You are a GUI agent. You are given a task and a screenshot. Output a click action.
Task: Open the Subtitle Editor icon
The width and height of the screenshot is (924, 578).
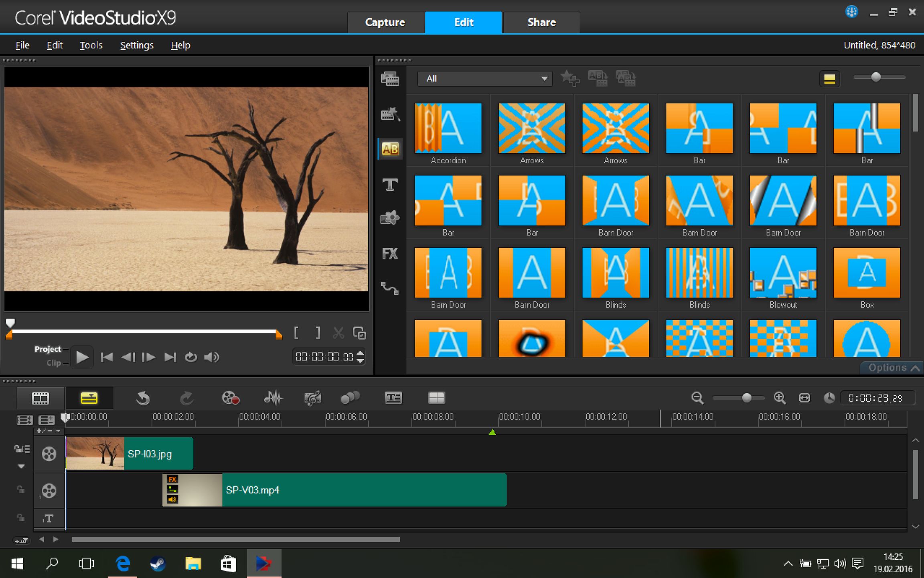(x=393, y=398)
